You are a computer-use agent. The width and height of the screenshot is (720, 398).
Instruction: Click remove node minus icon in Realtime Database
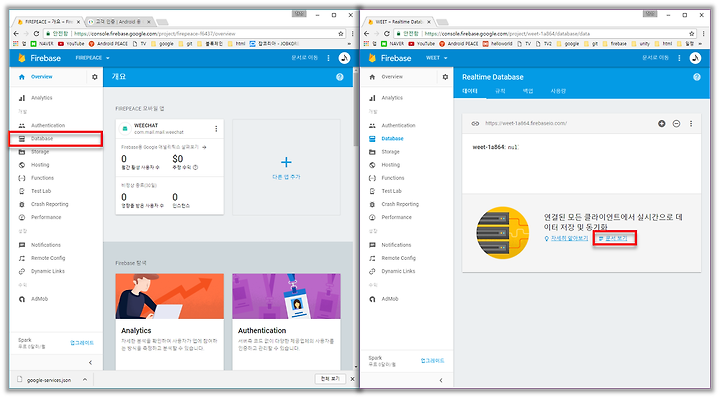point(676,123)
